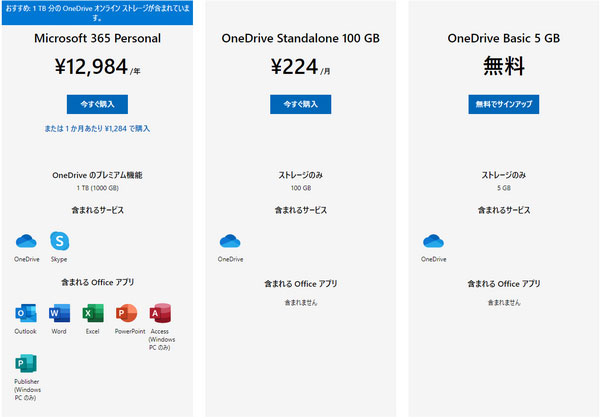Click the Word app icon

tap(59, 313)
